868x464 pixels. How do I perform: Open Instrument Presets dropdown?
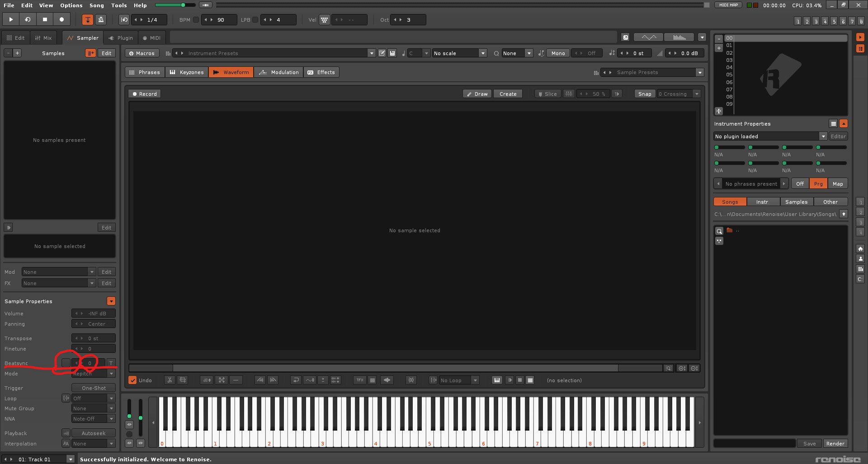click(372, 53)
